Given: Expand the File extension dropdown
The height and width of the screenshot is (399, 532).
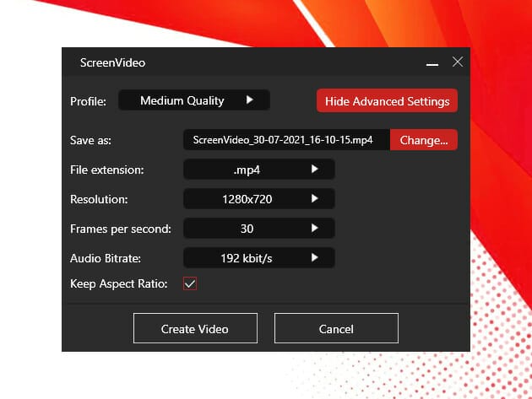Looking at the screenshot, I should [x=258, y=170].
